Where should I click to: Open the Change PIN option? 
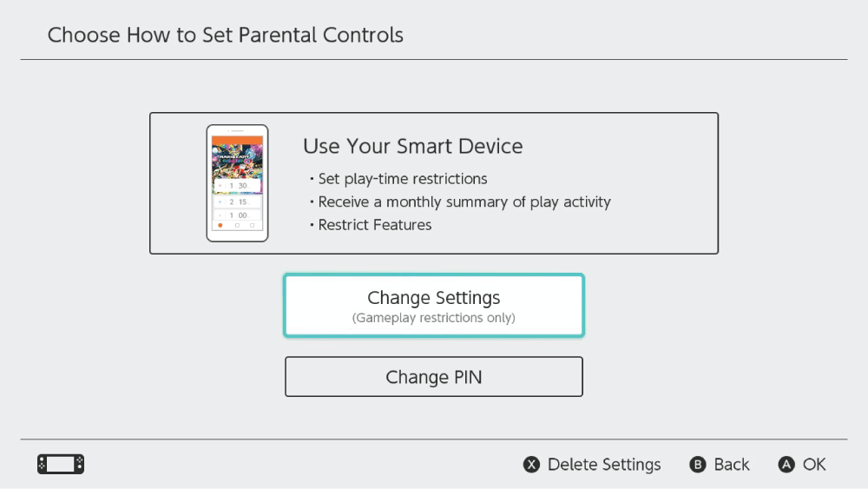click(x=434, y=377)
